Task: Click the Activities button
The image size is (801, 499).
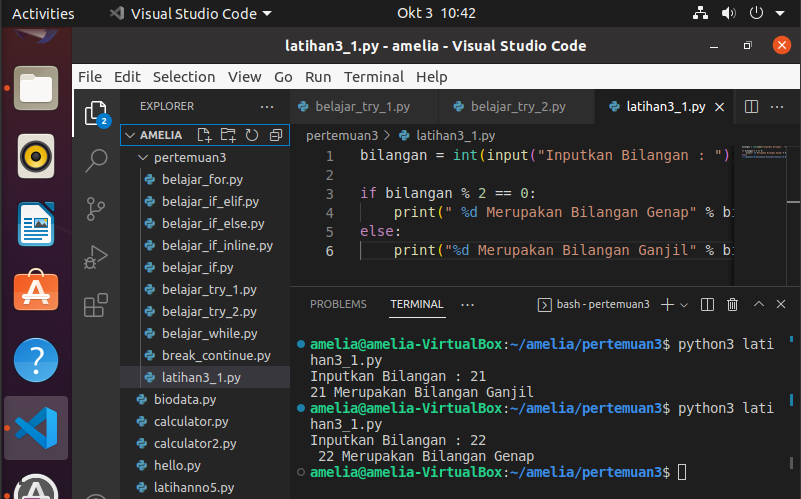Action: click(x=43, y=13)
